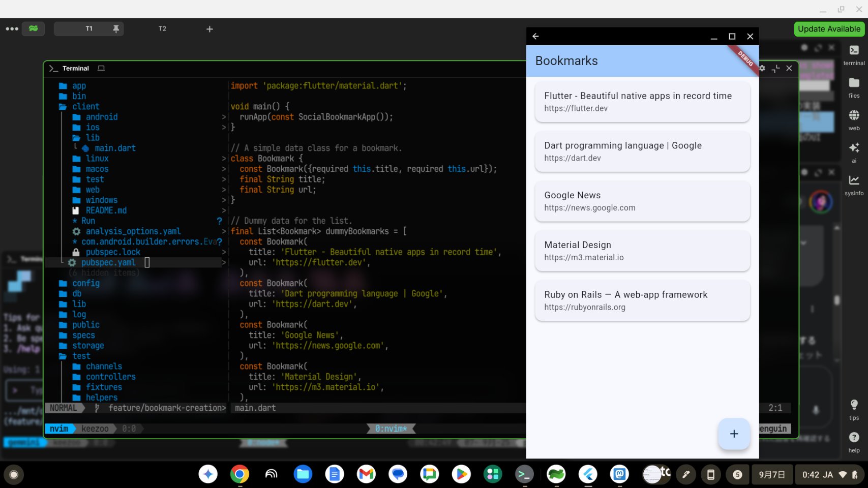The height and width of the screenshot is (488, 868).
Task: Open the Material Design bookmark card
Action: pos(642,251)
